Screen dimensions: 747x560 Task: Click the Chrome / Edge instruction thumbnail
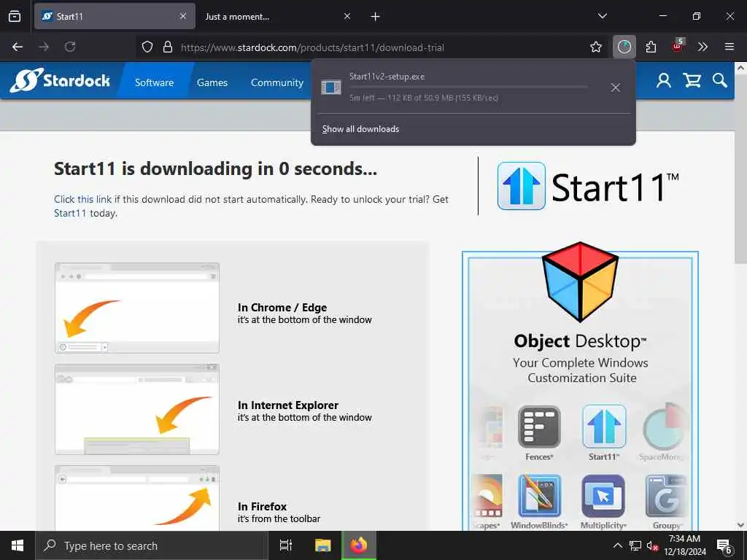136,308
